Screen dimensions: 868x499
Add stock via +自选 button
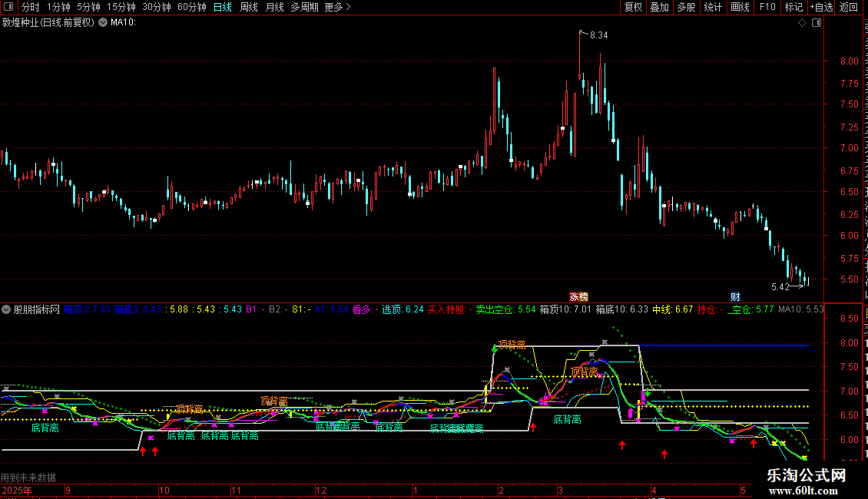(821, 7)
